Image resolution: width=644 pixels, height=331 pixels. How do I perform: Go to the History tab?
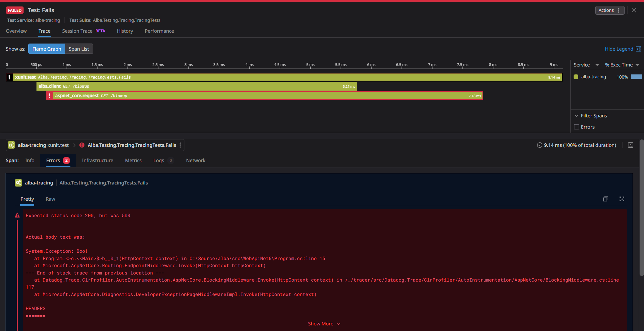125,31
